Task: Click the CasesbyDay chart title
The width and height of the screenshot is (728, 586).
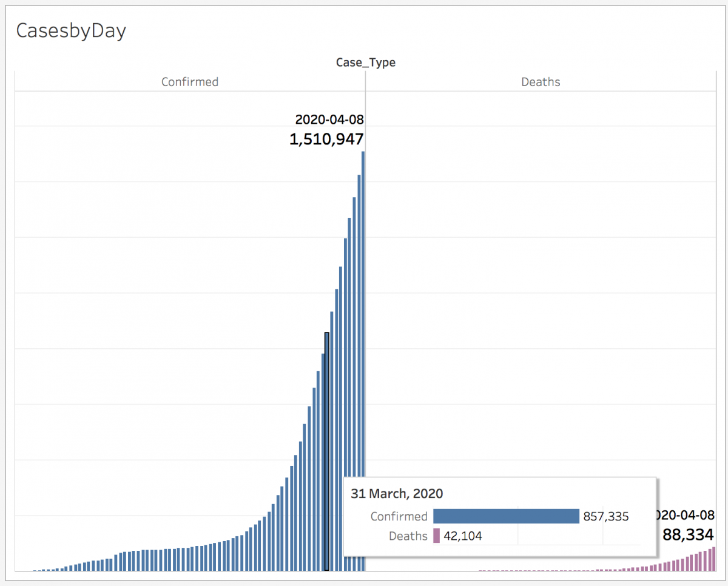Action: coord(71,31)
